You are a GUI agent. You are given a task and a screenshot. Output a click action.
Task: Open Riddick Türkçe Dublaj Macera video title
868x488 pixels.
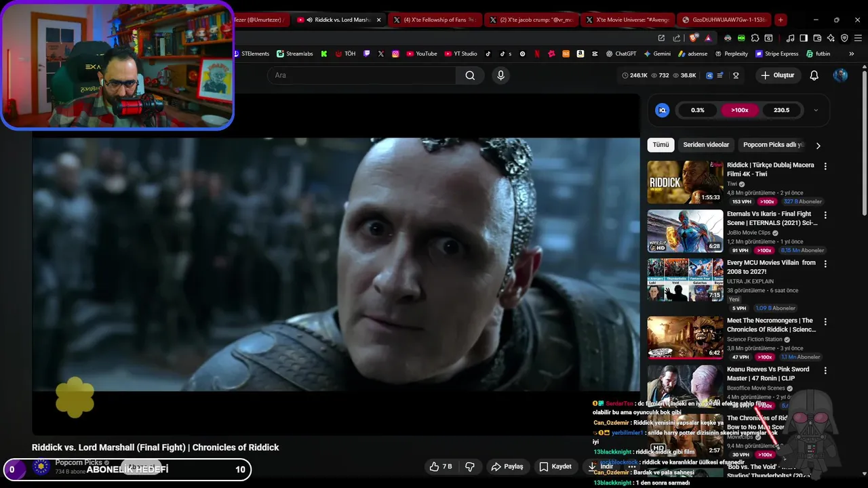(x=770, y=169)
